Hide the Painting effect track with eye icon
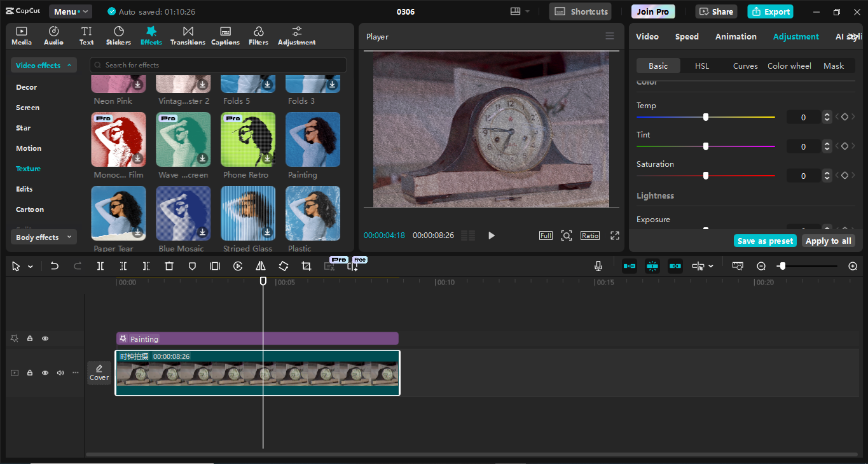868x464 pixels. [x=45, y=339]
